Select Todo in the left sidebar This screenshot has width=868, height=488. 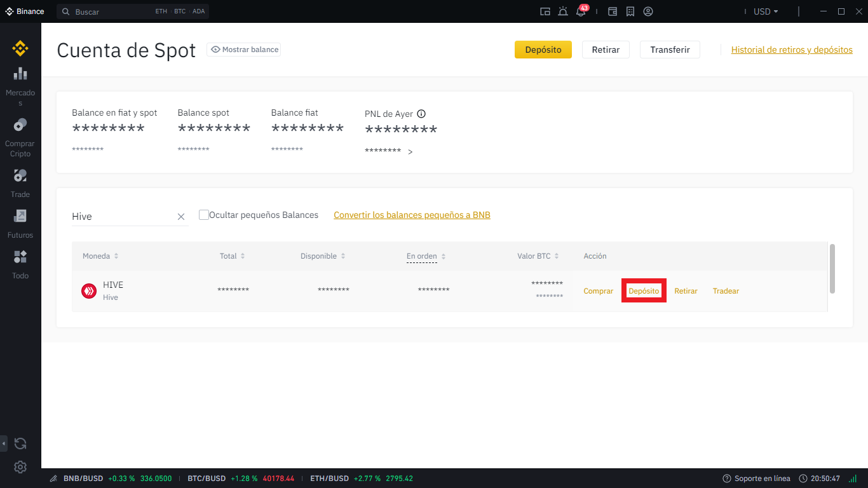click(x=20, y=264)
